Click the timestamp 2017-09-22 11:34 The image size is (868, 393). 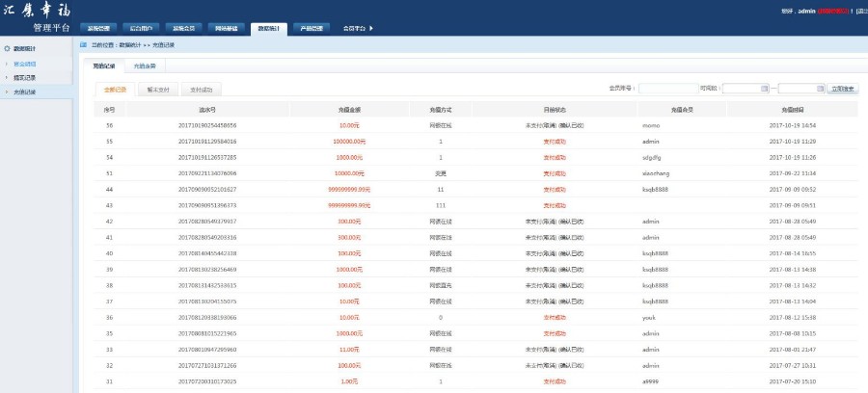pyautogui.click(x=793, y=173)
